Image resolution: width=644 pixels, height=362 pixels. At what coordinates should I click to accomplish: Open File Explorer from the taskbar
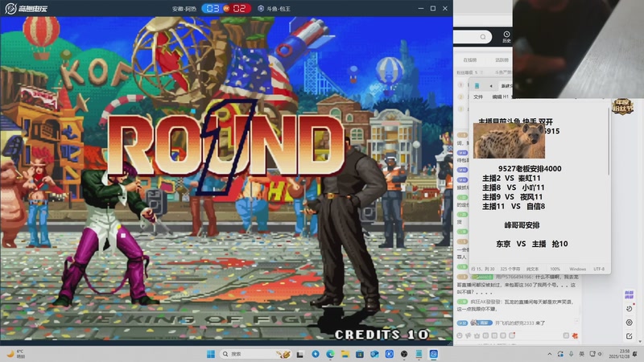click(x=345, y=354)
